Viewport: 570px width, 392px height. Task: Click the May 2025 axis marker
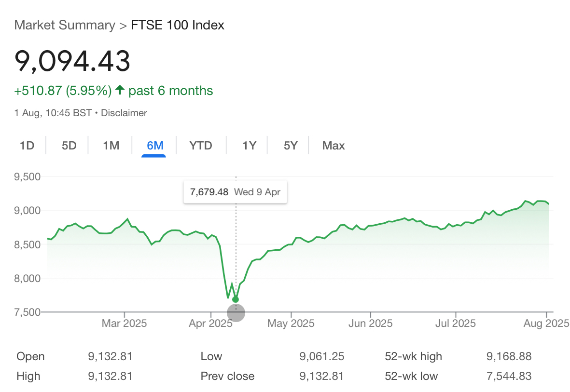click(x=291, y=324)
